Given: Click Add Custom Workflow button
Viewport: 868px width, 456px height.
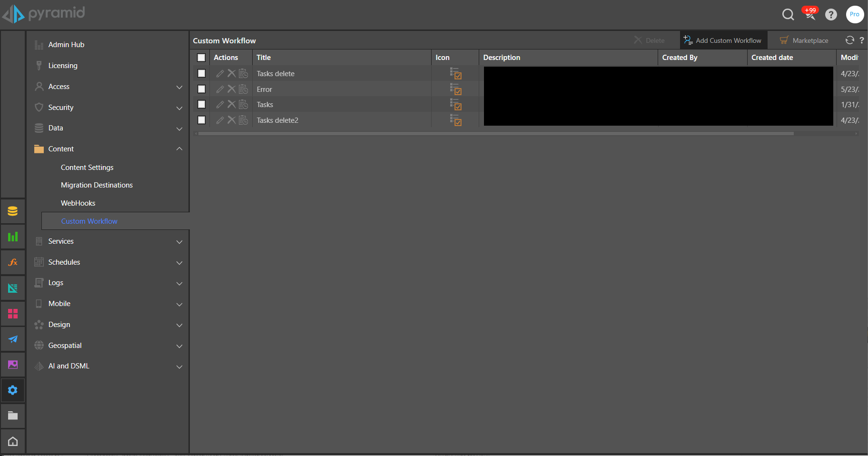Looking at the screenshot, I should click(722, 40).
